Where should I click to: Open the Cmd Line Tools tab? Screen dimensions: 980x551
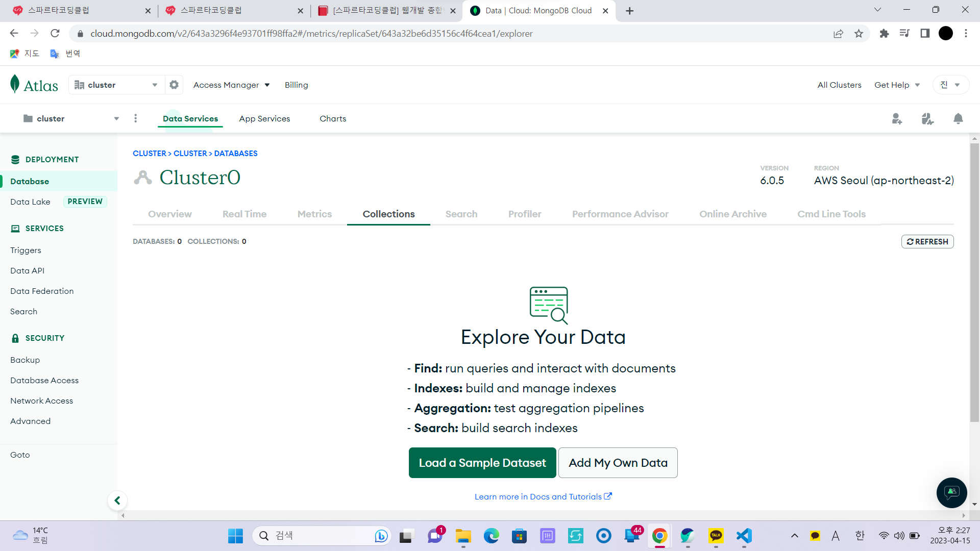(831, 214)
